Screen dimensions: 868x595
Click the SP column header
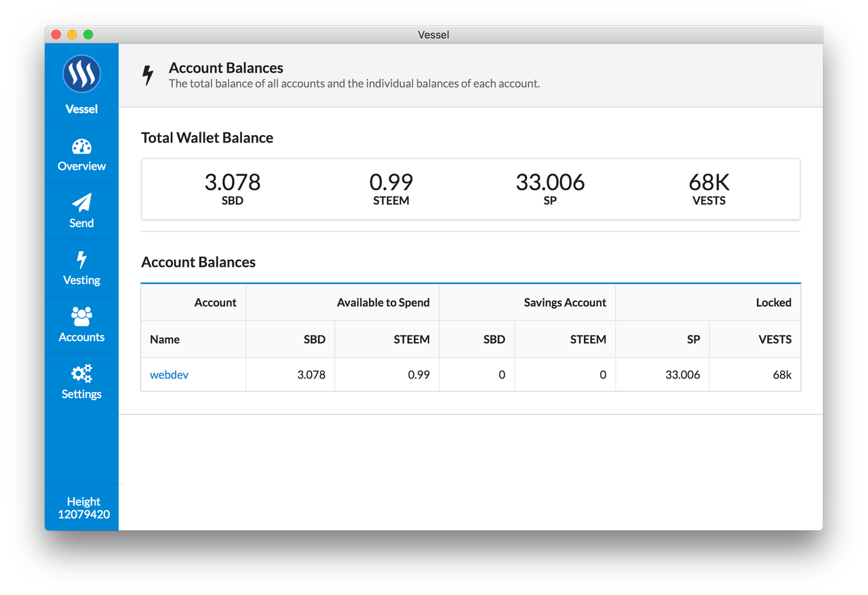663,339
